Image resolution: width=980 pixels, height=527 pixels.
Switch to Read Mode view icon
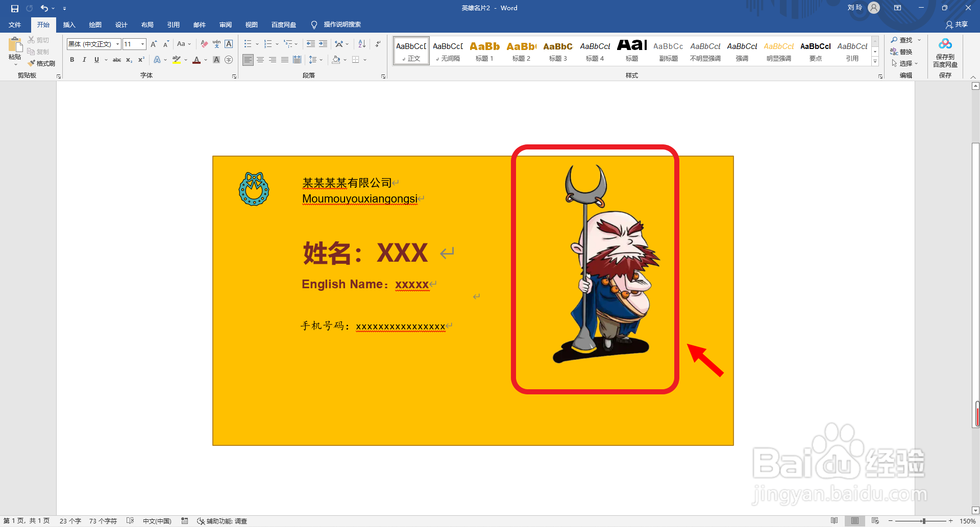tap(834, 521)
